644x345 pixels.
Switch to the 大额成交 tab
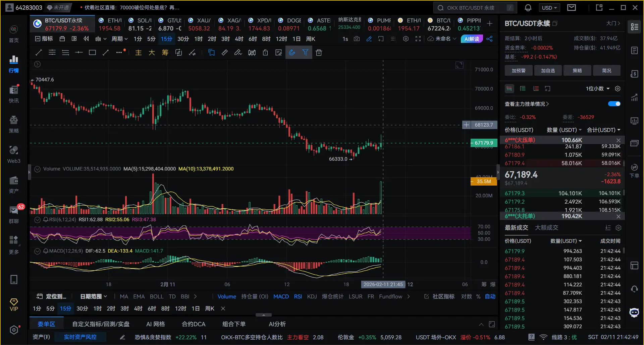(546, 228)
